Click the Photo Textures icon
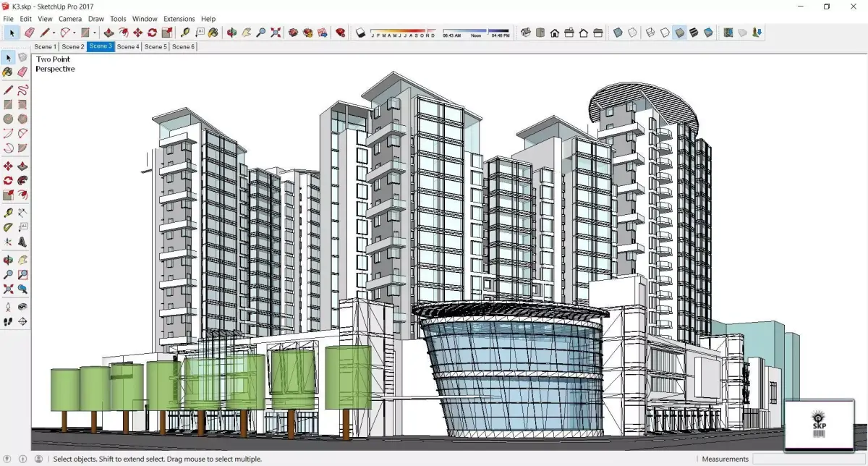 point(757,33)
